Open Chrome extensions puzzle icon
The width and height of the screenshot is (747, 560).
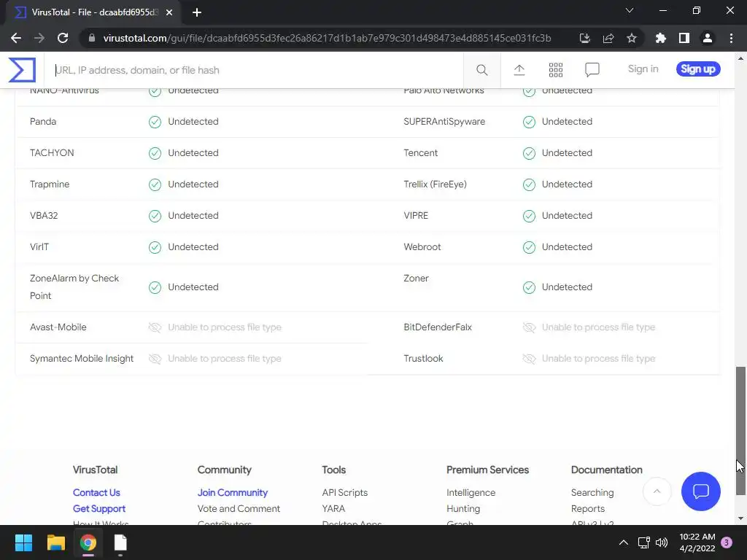coord(661,38)
